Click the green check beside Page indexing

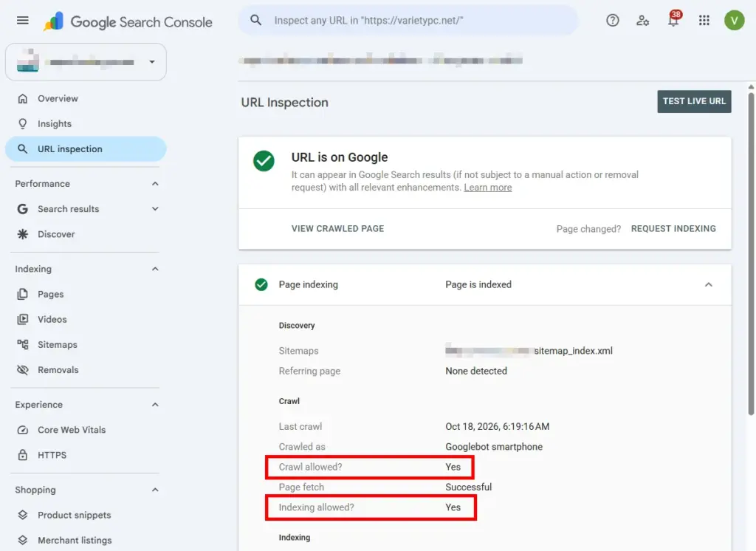[x=261, y=284]
